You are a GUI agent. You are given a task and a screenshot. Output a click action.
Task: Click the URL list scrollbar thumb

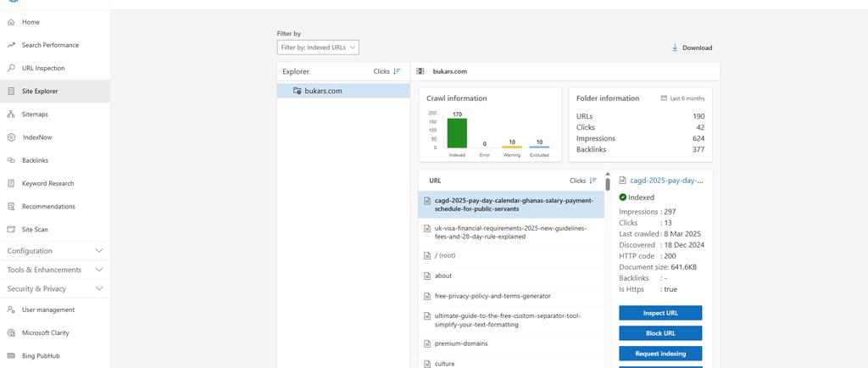[608, 184]
